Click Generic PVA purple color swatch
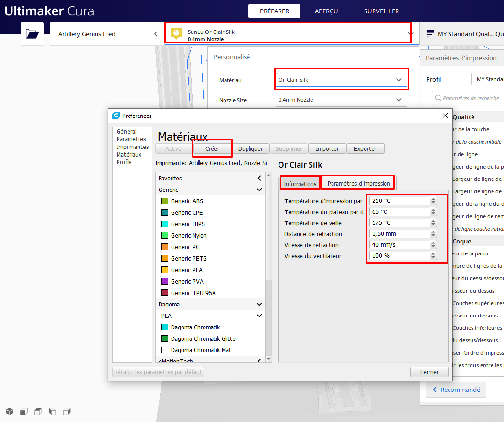Screen dimensions: 504x422 coord(164,281)
